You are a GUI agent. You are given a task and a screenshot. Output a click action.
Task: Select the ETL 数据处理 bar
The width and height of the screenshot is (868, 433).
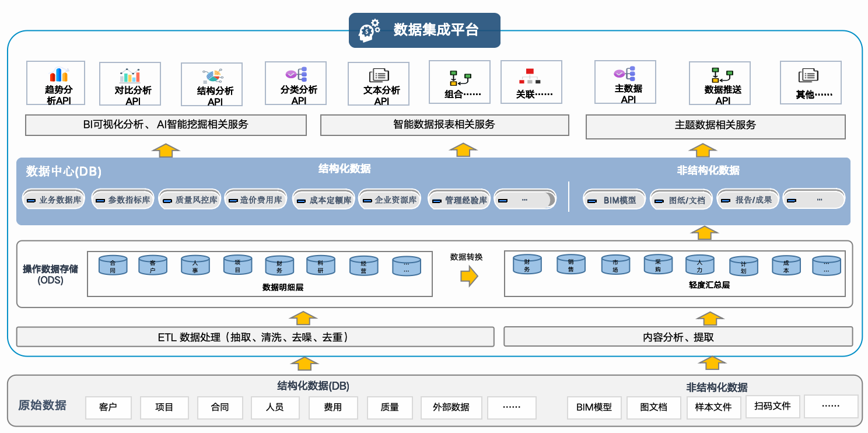255,337
